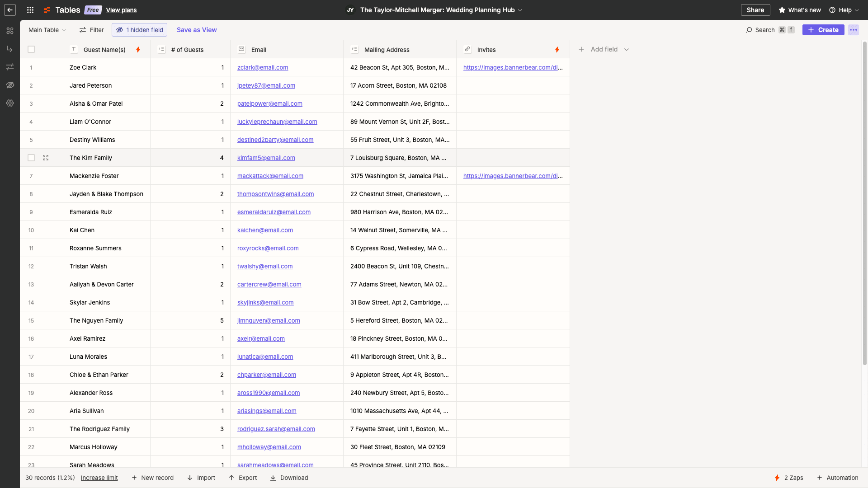The image size is (868, 488).
Task: Click zclark@email.com email link
Action: pos(263,67)
